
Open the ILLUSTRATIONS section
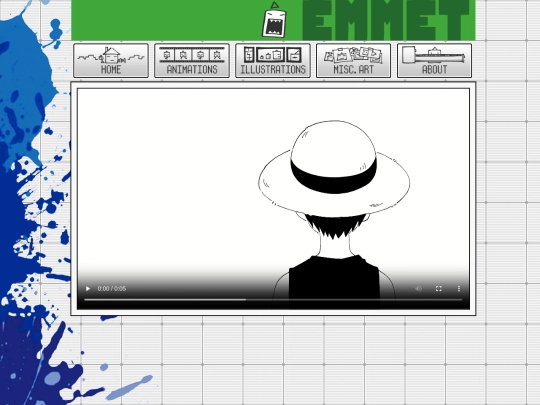[273, 61]
